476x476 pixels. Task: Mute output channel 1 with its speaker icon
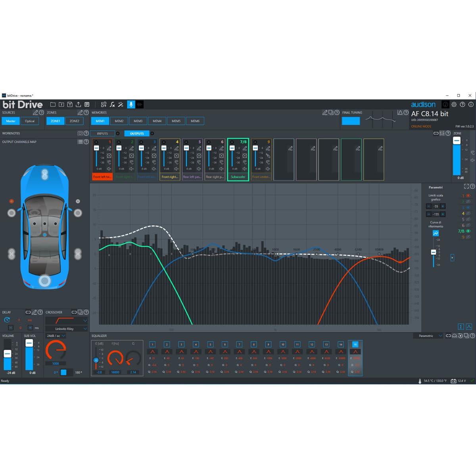pos(109,169)
